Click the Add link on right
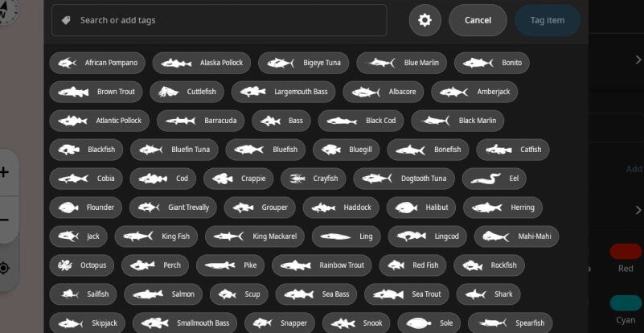Viewport: 644px width, 333px height. pyautogui.click(x=634, y=169)
